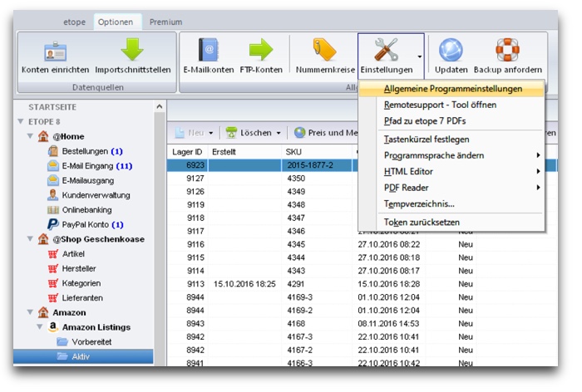Screen dimensions: 582x392
Task: Open the Löschen dropdown arrow
Action: pyautogui.click(x=279, y=133)
